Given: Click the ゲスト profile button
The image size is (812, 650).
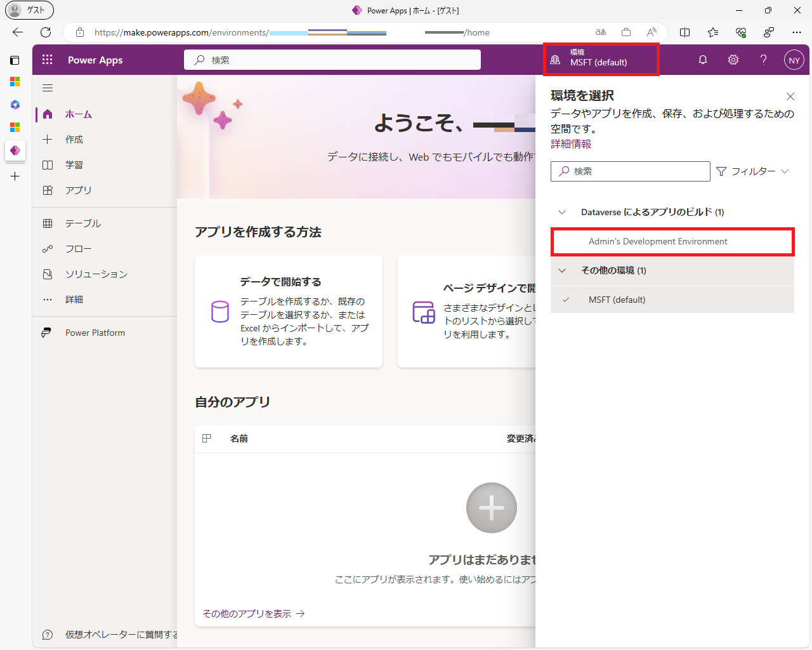Looking at the screenshot, I should click(x=29, y=10).
